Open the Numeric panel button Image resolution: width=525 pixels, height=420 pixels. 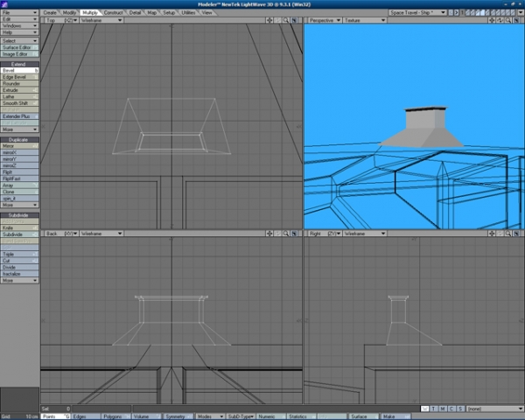tap(270, 416)
